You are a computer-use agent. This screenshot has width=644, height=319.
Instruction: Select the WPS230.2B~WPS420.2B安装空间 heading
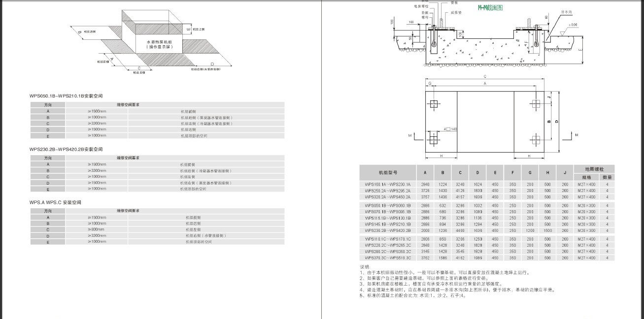point(66,149)
